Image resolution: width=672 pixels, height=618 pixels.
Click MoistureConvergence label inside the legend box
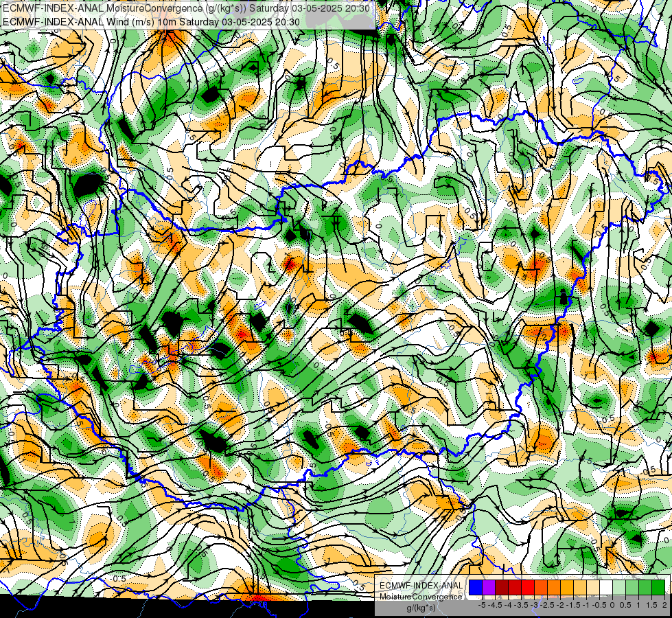pyautogui.click(x=421, y=597)
